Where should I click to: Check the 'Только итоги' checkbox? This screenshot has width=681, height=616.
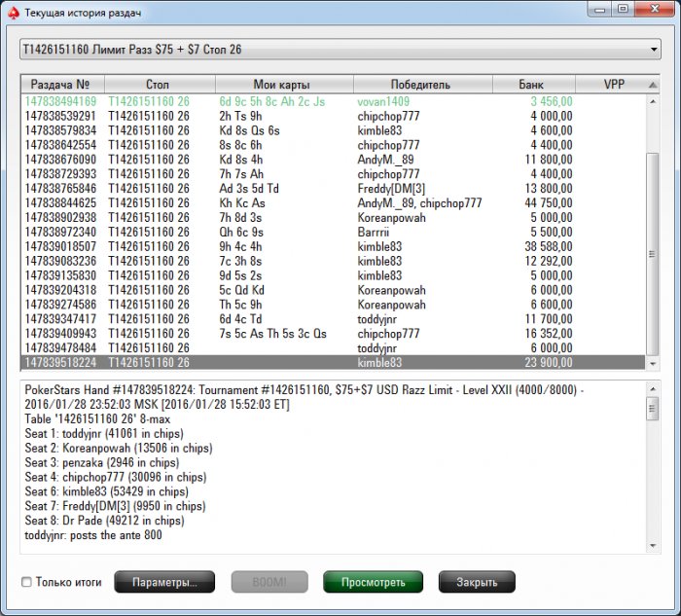click(26, 582)
